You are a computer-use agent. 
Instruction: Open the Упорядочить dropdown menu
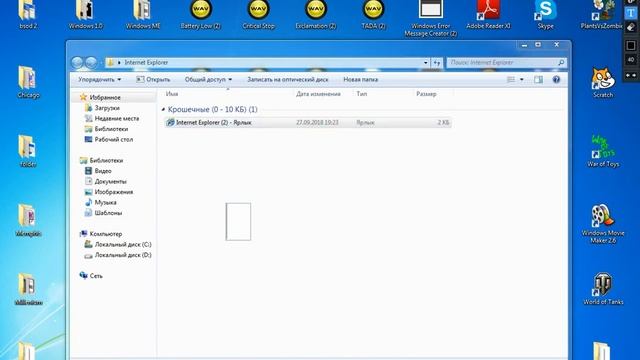pos(99,80)
